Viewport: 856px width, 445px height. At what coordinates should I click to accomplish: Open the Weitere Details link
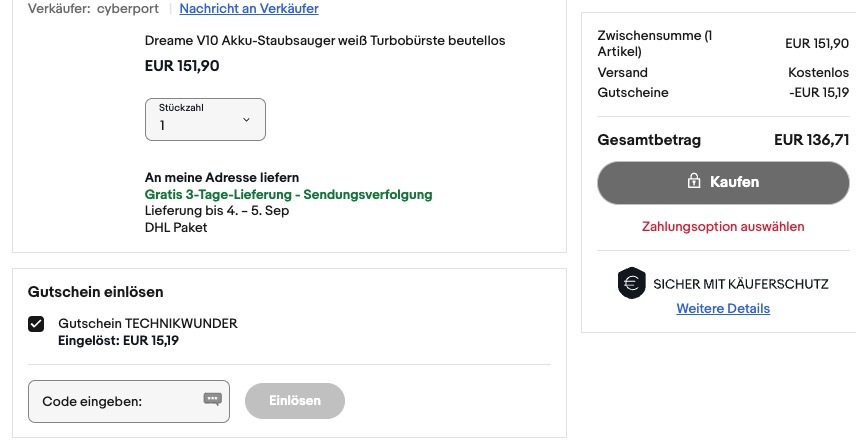(x=723, y=308)
